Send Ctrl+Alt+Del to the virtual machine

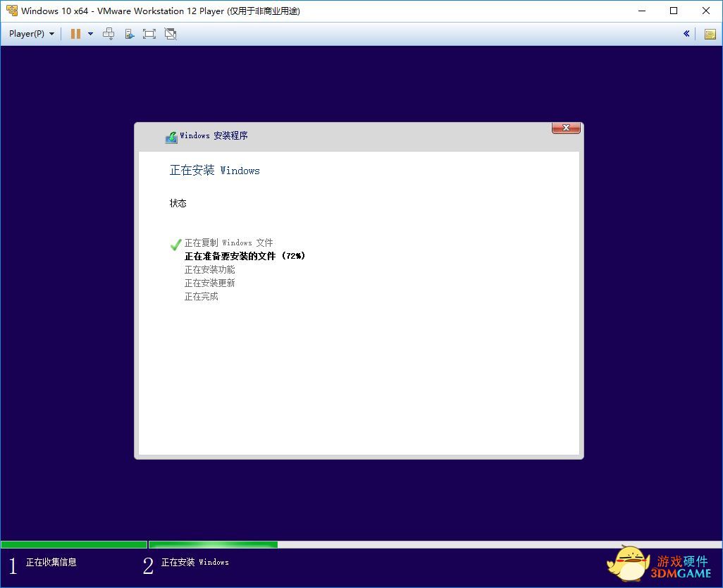109,34
